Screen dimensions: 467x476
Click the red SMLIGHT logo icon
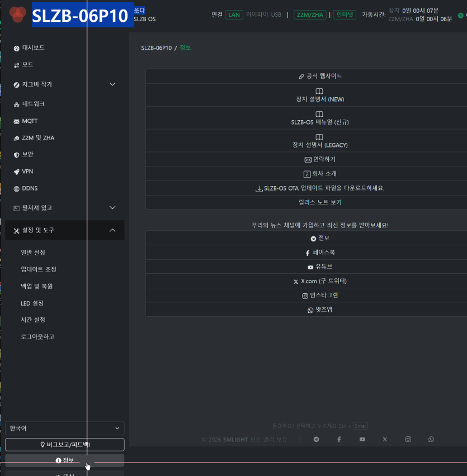(18, 15)
